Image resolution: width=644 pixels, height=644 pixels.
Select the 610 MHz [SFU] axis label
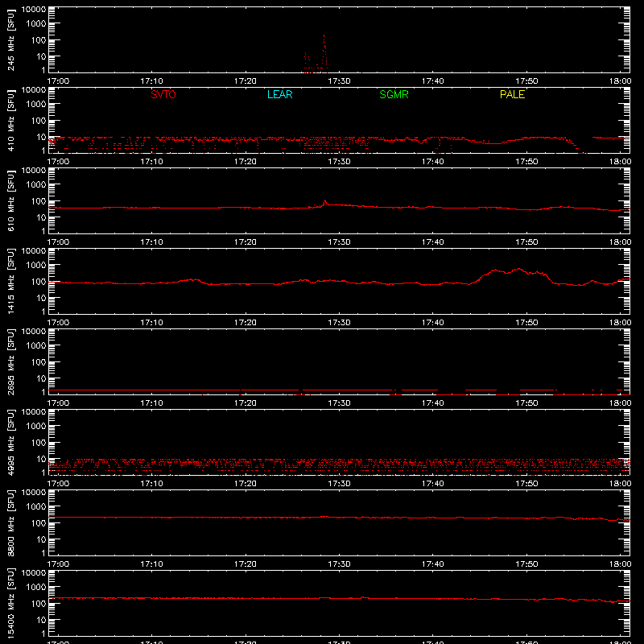[x=11, y=200]
